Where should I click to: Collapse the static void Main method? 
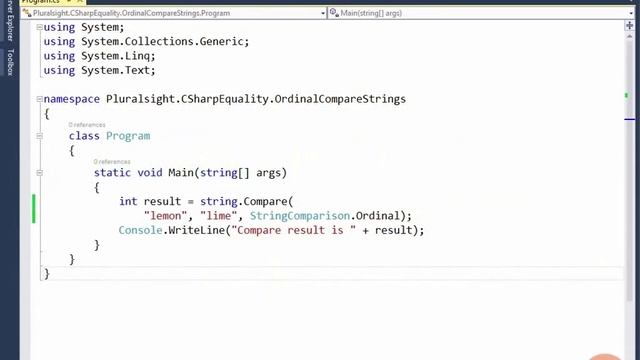coord(39,173)
